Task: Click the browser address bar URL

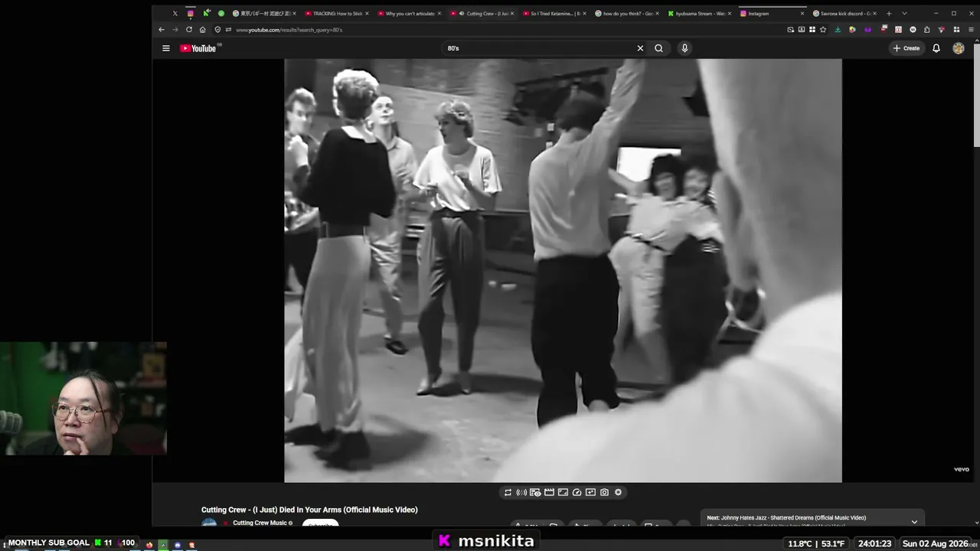Action: tap(289, 30)
